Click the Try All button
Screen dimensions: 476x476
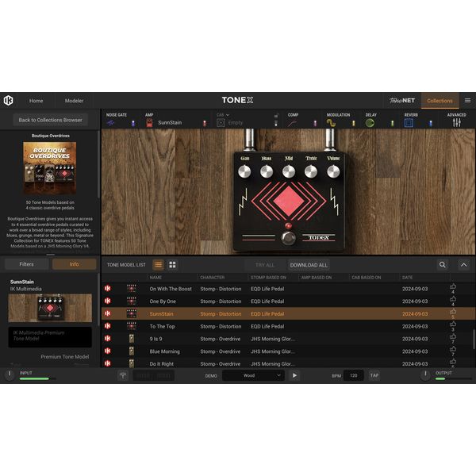pos(265,265)
